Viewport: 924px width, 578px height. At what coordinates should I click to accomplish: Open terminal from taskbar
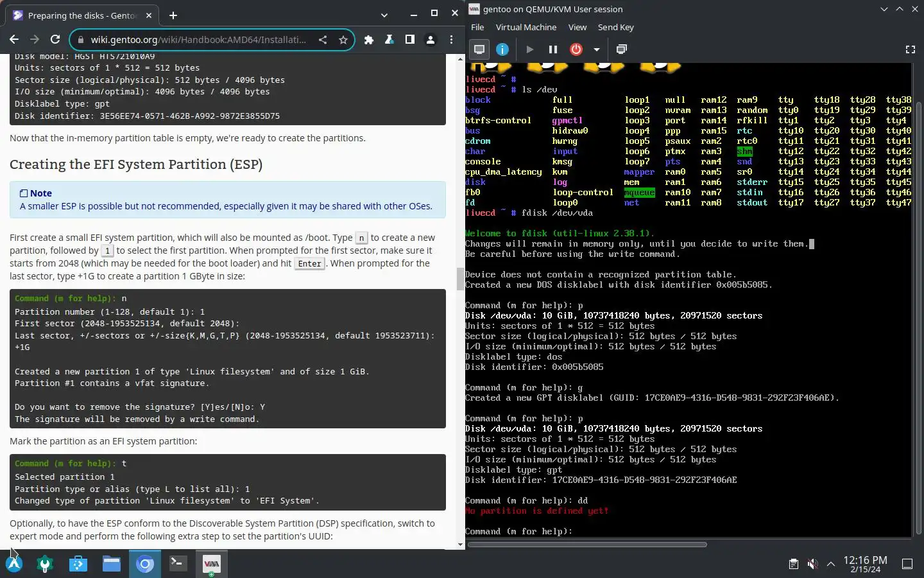click(178, 564)
